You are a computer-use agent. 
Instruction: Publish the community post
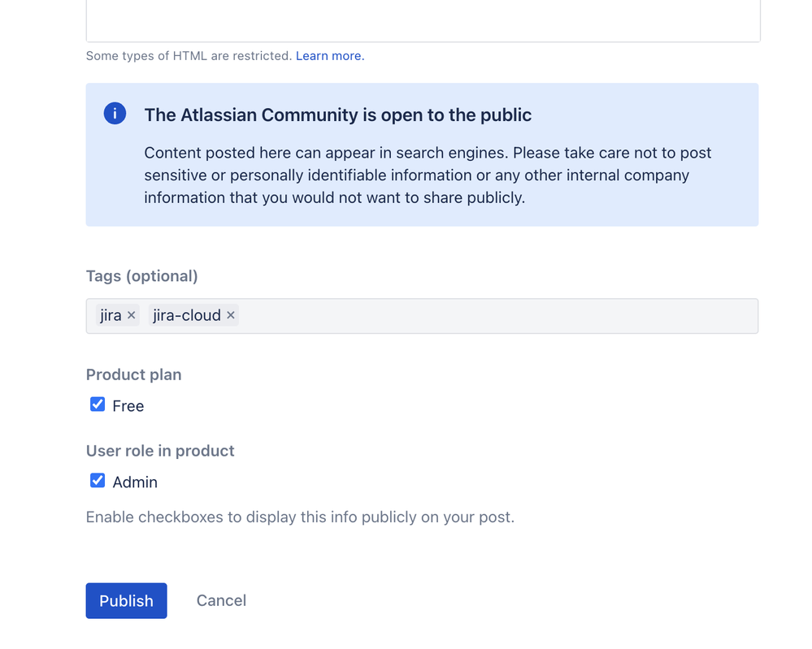(x=126, y=600)
